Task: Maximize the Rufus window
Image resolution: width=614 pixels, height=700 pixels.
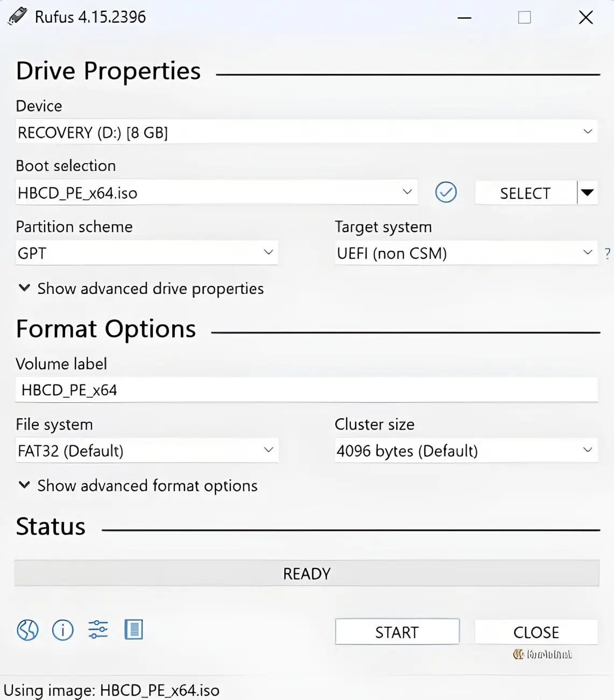Action: point(524,18)
